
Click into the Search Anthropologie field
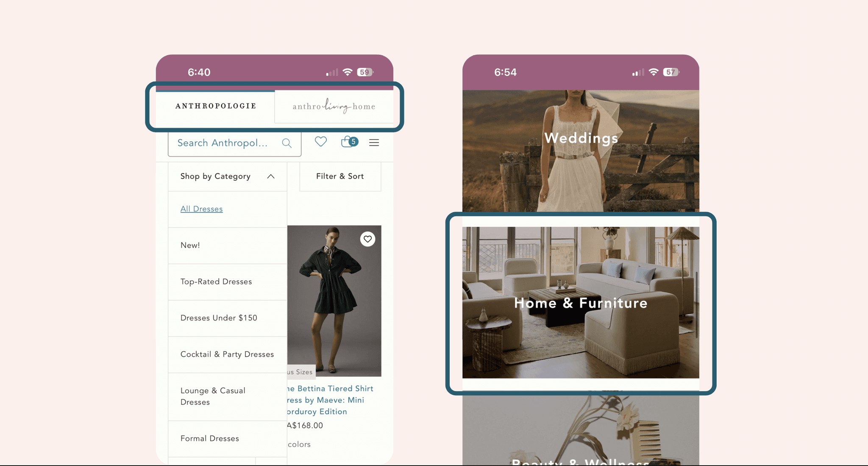pos(223,143)
